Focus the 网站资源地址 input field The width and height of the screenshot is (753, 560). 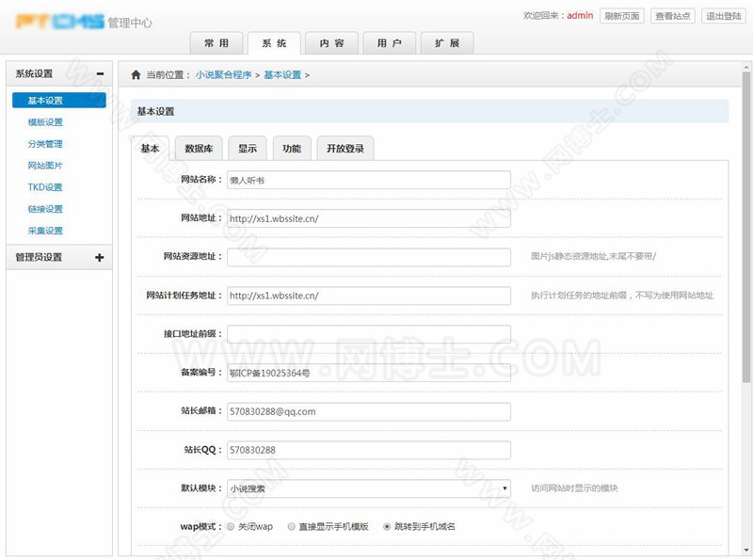(x=368, y=257)
